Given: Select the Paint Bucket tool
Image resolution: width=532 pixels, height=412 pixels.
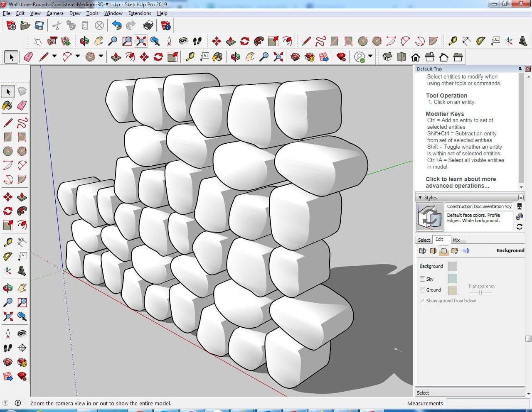Looking at the screenshot, I should pyautogui.click(x=7, y=105).
